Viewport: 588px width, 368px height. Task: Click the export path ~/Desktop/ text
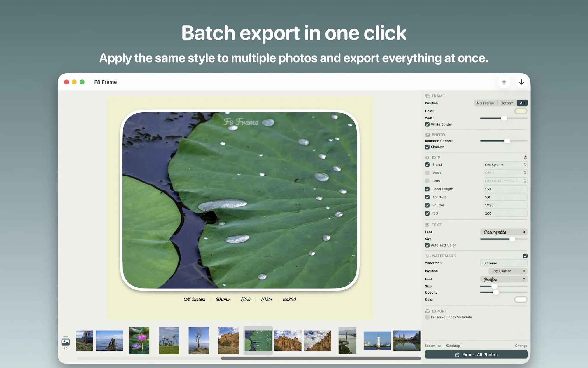[x=452, y=346]
